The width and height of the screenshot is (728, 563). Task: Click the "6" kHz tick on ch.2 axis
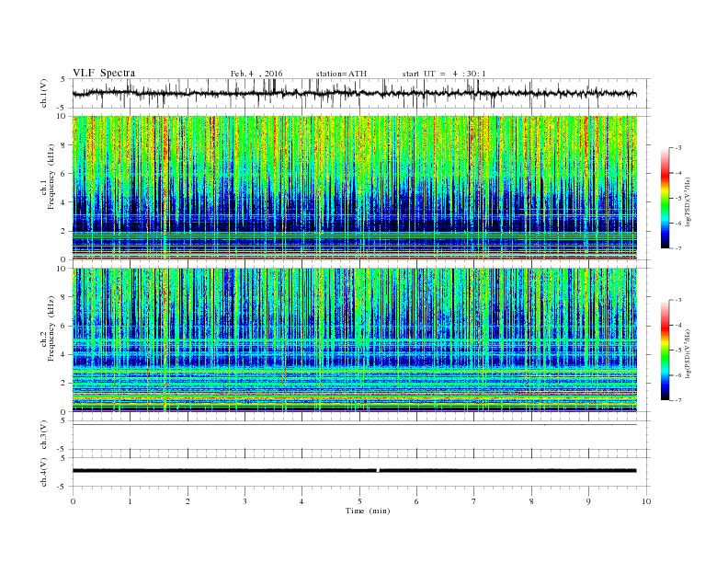(x=64, y=326)
